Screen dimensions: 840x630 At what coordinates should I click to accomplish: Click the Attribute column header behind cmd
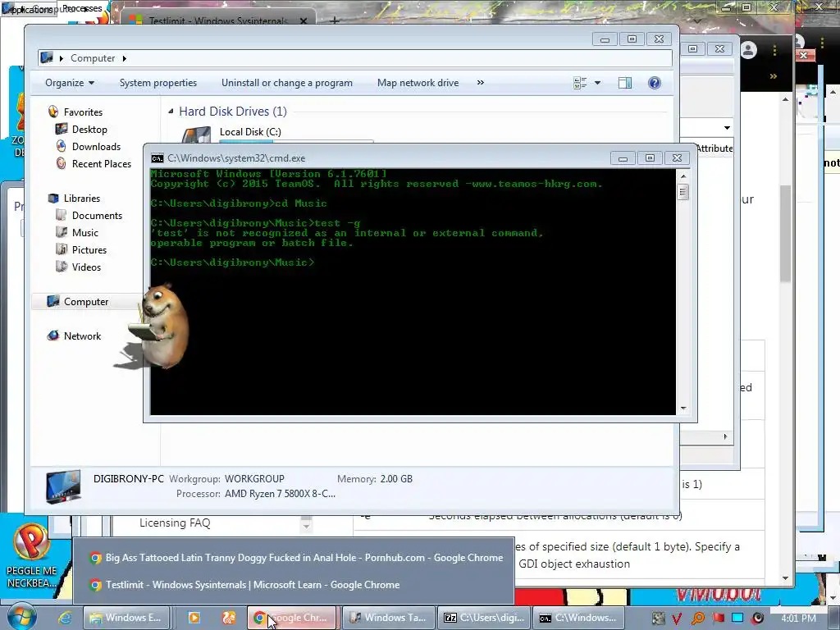pos(714,148)
